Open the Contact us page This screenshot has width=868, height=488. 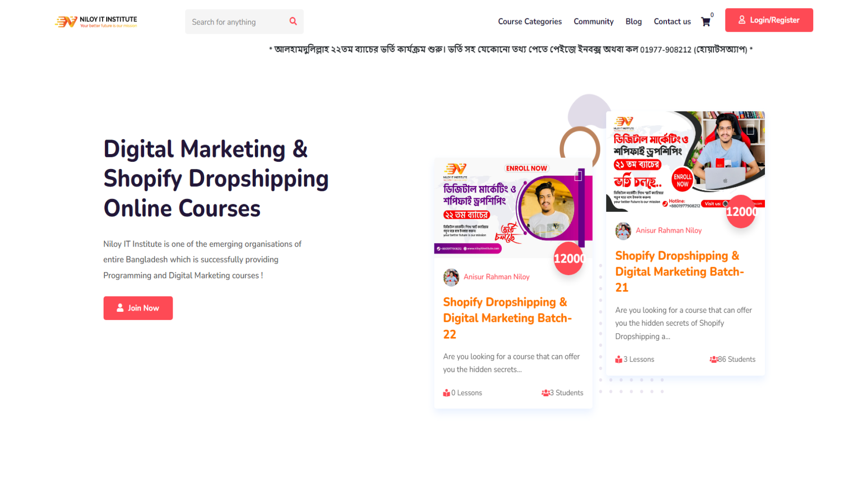coord(672,21)
